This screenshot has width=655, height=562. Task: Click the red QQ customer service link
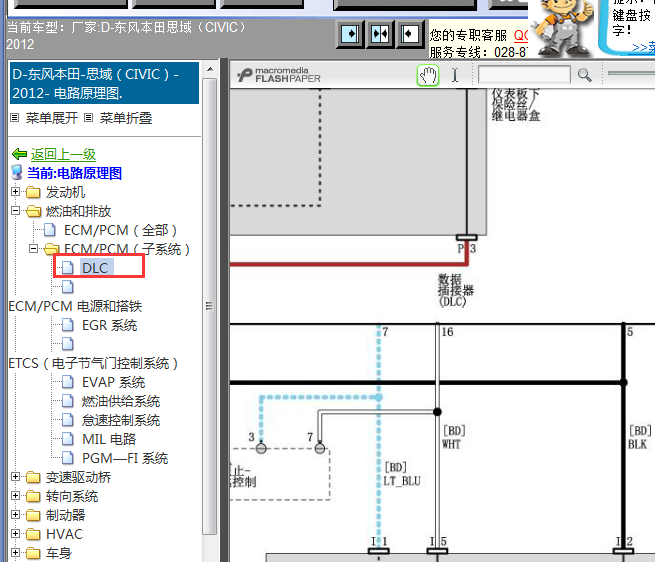click(x=521, y=36)
